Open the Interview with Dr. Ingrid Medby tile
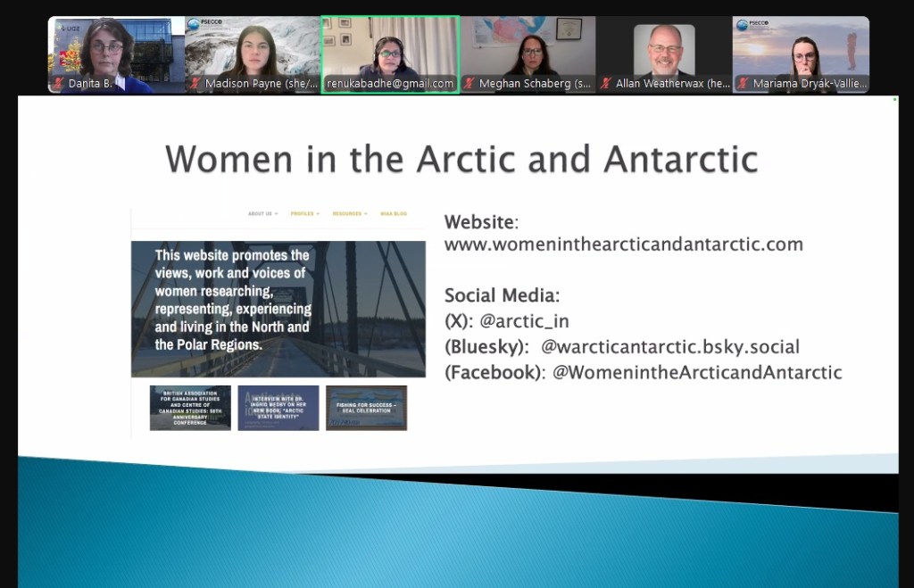The image size is (914, 588). point(278,408)
